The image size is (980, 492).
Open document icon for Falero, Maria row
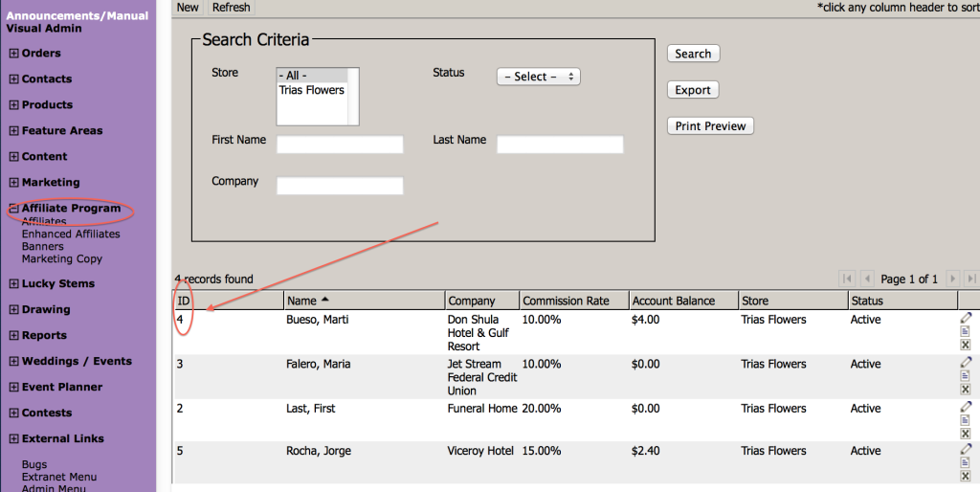[965, 376]
